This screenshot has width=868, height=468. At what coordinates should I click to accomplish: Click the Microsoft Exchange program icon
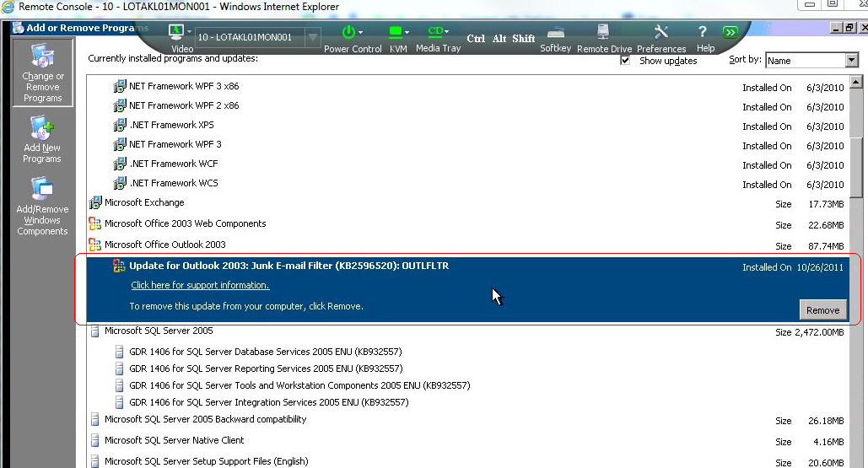click(95, 203)
